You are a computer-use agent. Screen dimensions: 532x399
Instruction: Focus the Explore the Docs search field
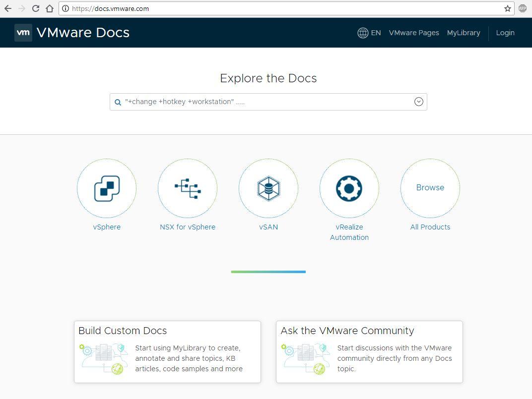point(268,102)
